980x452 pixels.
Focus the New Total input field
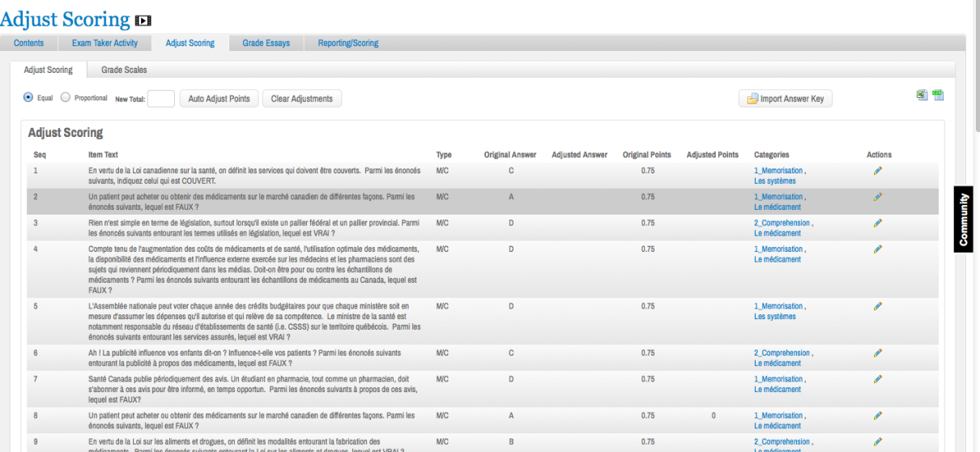point(161,99)
